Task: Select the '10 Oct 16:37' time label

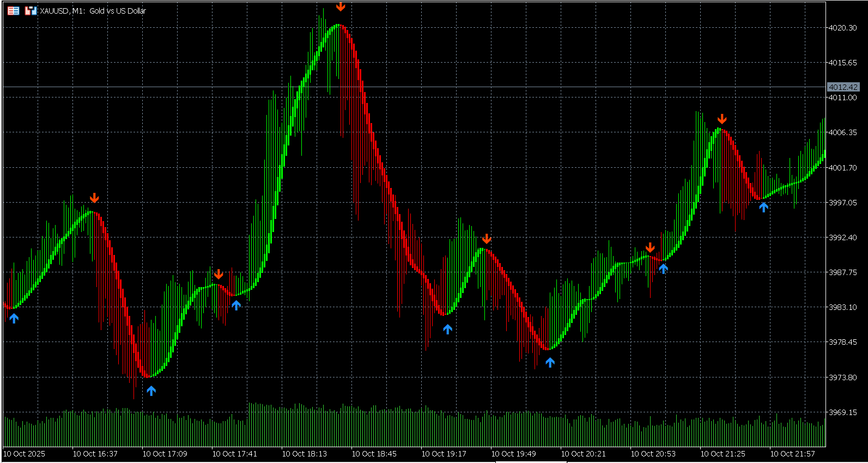Action: point(95,454)
